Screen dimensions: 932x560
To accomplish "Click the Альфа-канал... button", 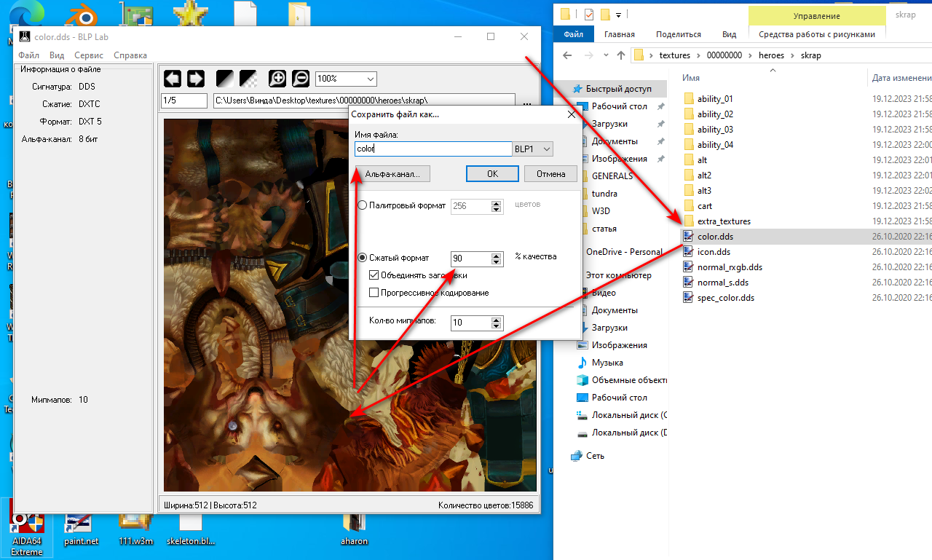I will [x=392, y=174].
